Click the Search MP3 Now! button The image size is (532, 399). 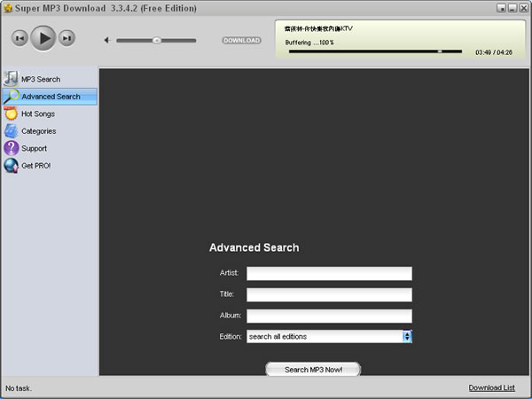click(313, 369)
